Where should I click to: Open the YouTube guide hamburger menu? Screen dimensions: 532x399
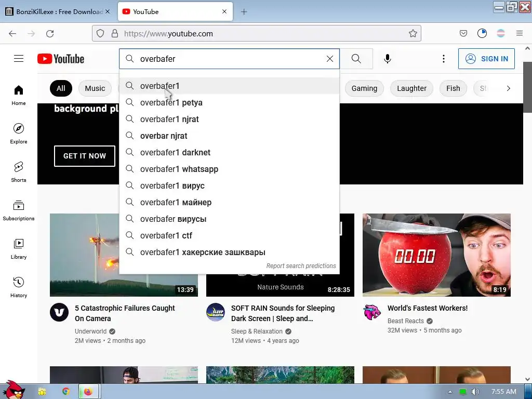[19, 59]
